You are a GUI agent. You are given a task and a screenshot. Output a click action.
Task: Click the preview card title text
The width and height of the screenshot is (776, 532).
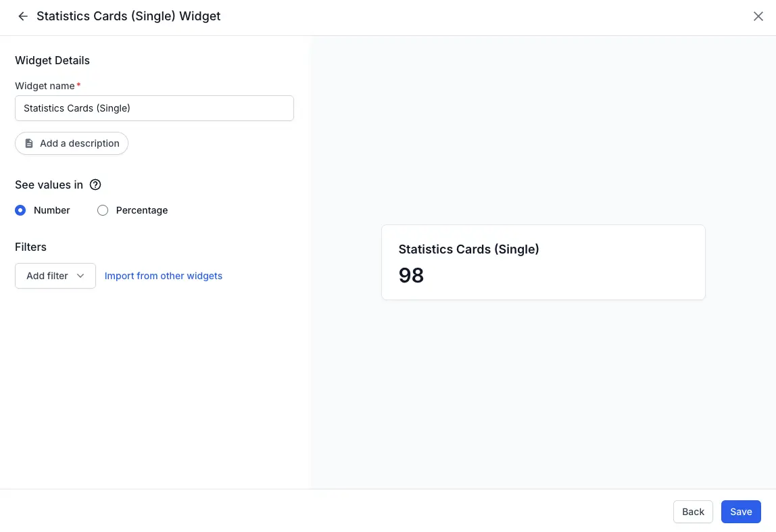pyautogui.click(x=468, y=249)
